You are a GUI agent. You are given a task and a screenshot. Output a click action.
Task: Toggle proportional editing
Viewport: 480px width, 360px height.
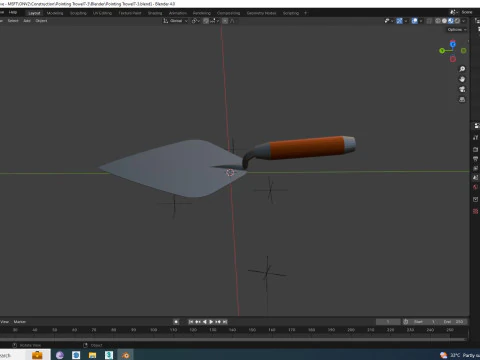click(225, 21)
